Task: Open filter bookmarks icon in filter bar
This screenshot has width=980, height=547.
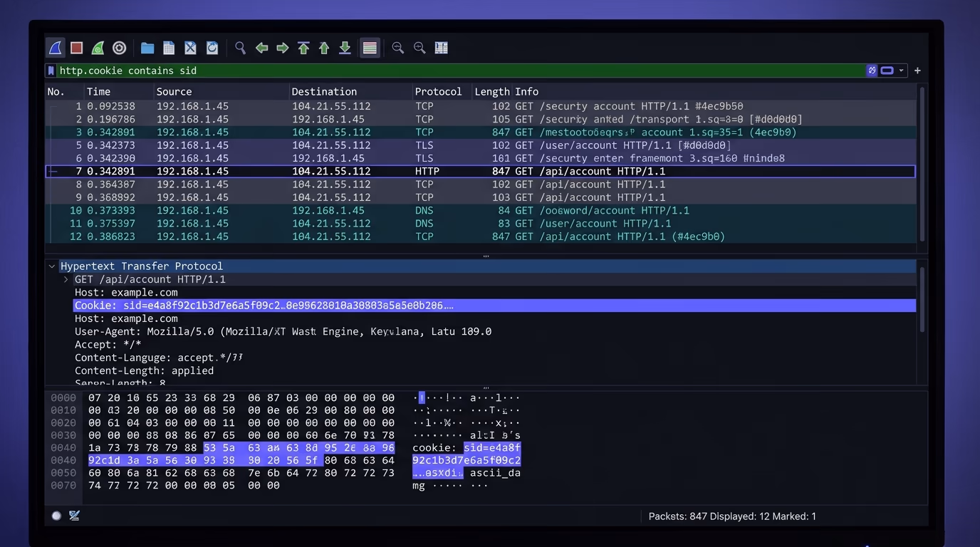Action: [x=51, y=71]
